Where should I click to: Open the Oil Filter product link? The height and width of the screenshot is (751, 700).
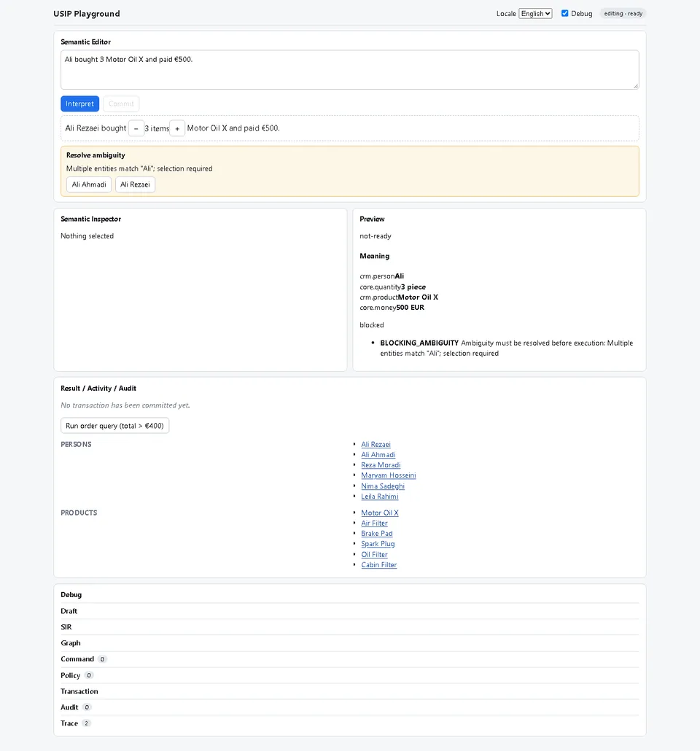374,555
